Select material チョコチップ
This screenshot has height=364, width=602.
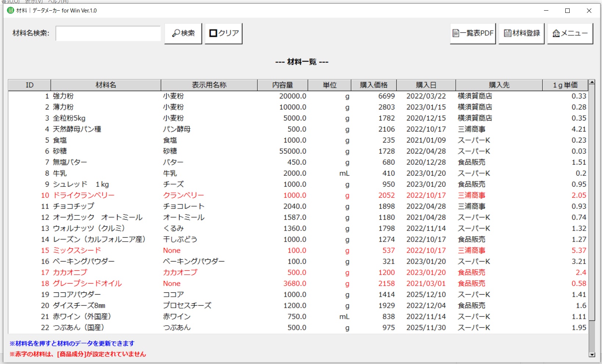73,206
